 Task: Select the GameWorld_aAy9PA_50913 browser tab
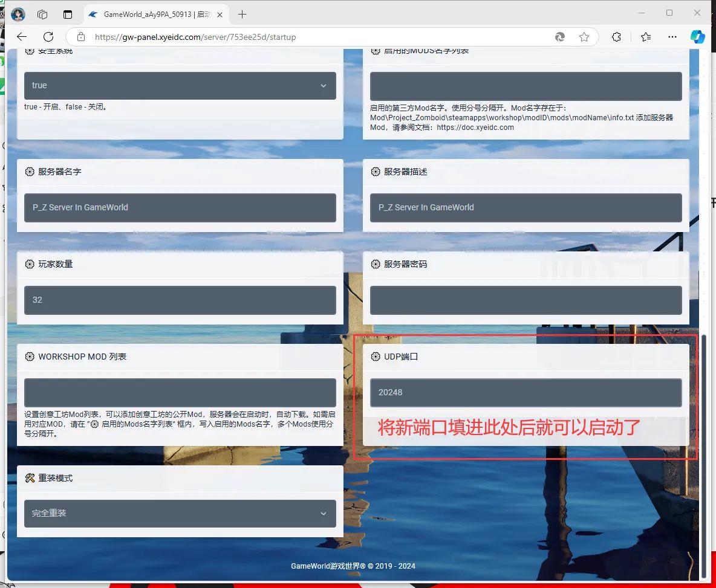(x=151, y=14)
